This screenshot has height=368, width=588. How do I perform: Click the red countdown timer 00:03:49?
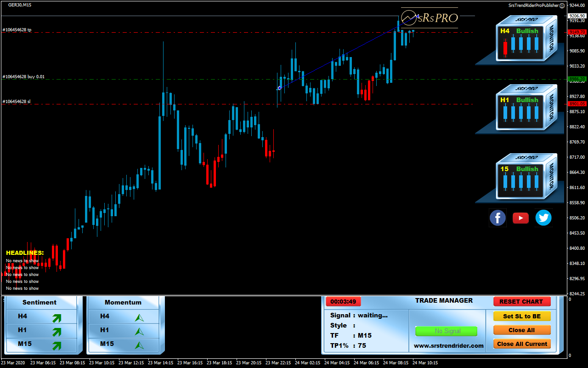point(343,302)
